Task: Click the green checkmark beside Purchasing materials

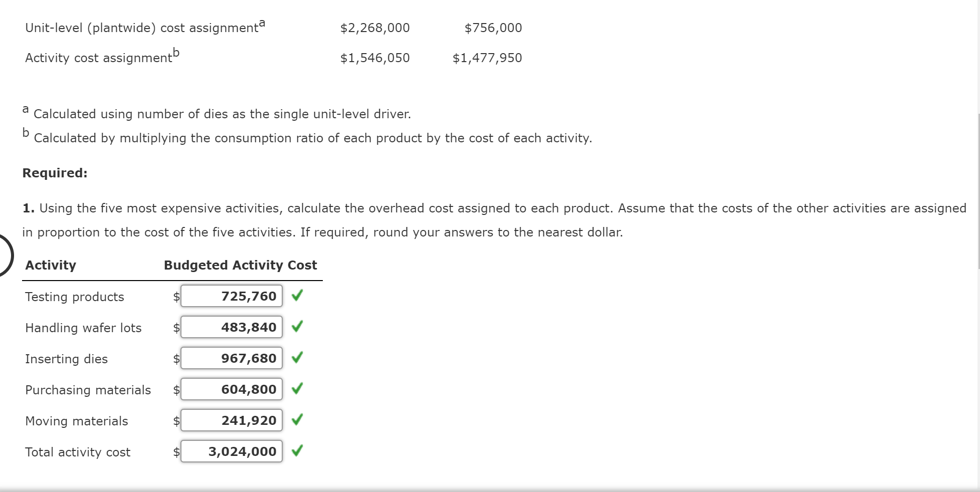Action: click(297, 389)
